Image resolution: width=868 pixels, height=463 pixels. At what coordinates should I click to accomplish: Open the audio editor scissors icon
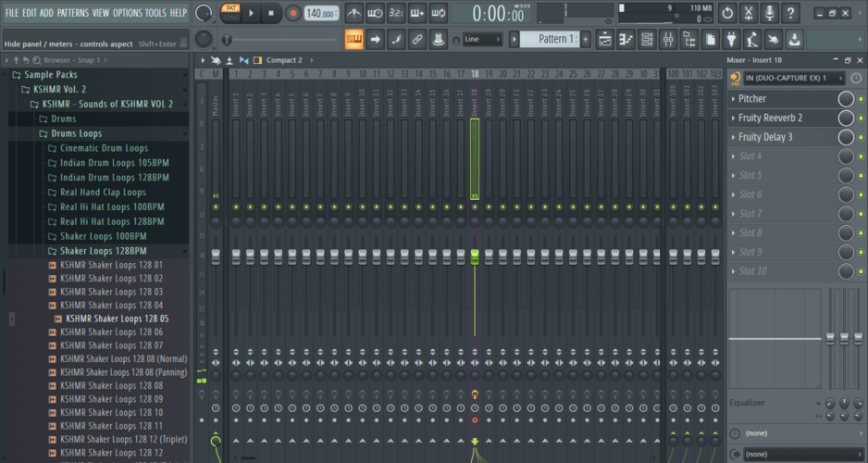(x=749, y=13)
